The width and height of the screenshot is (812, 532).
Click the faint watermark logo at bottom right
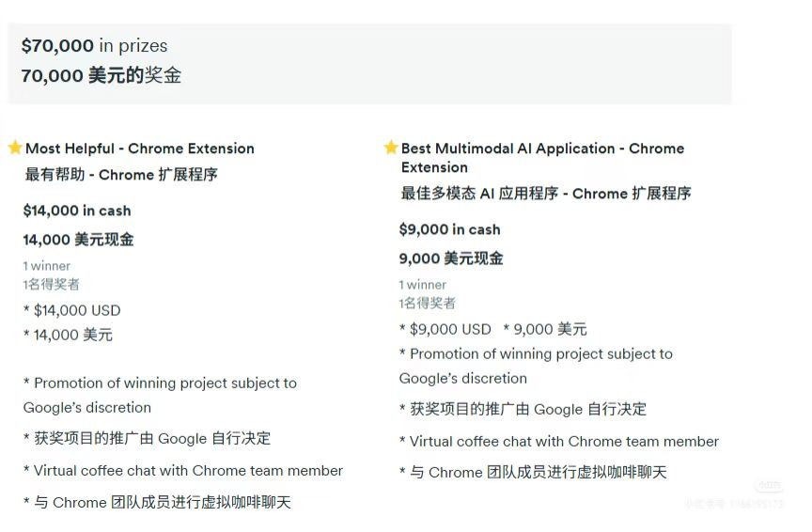tap(769, 486)
